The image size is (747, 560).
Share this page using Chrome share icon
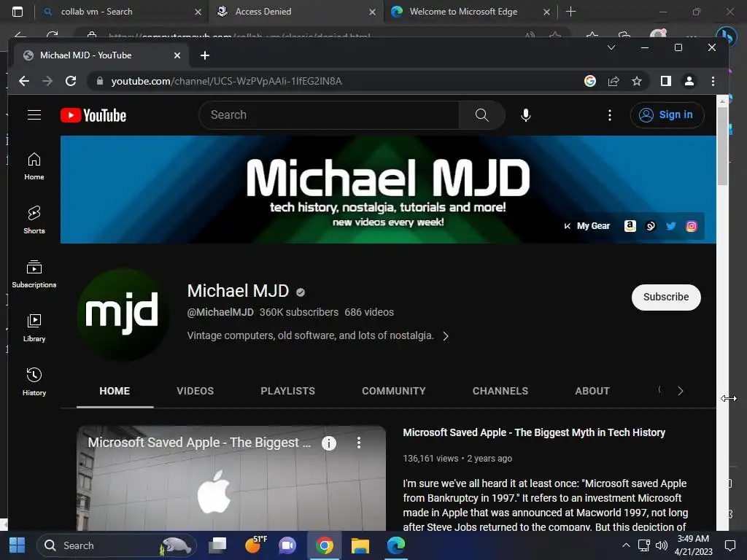[x=613, y=81]
